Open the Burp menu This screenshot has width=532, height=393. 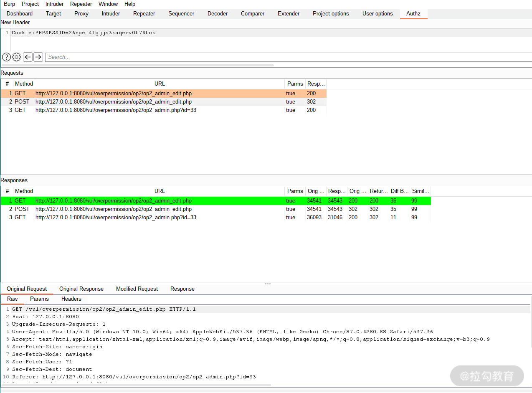9,4
